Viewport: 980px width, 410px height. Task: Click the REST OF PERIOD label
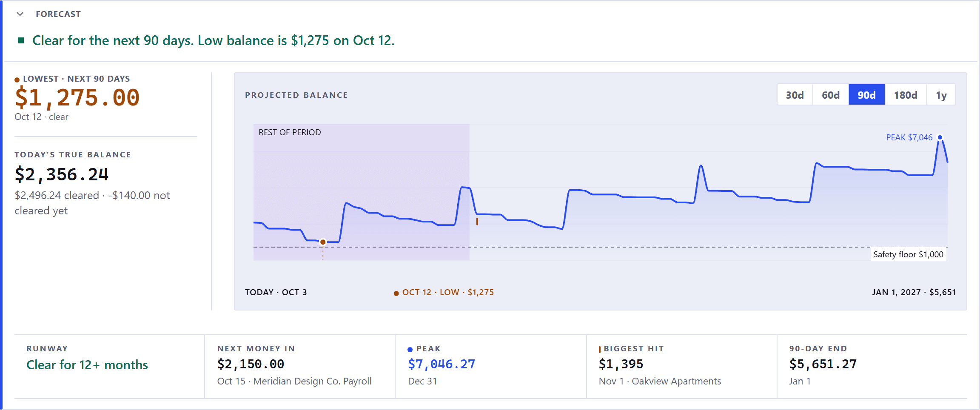click(290, 132)
